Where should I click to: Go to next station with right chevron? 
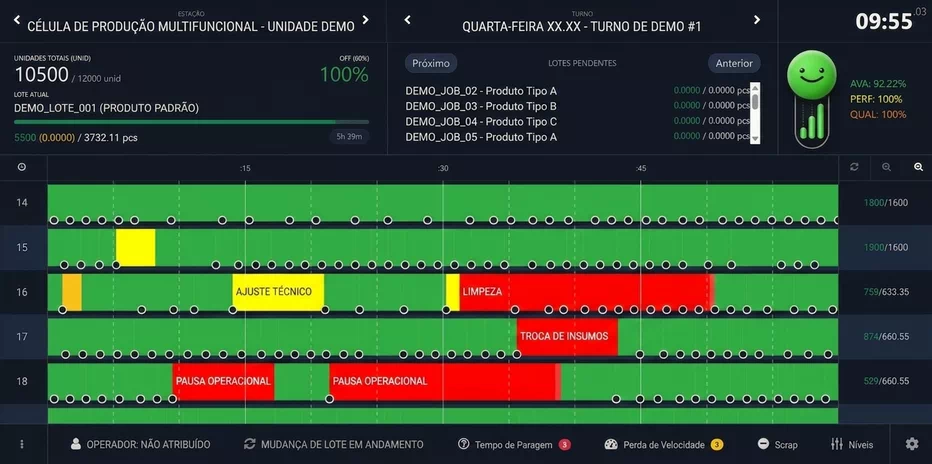tap(366, 20)
